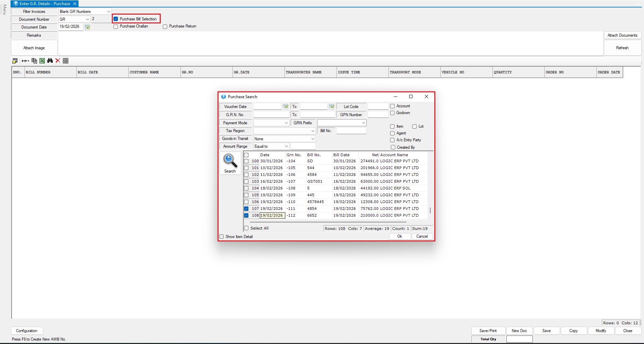This screenshot has width=644, height=344.
Task: Enable the Purchase Challan checkbox
Action: pos(116,26)
